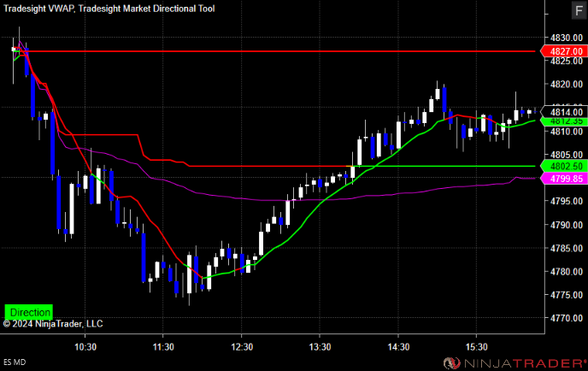
Task: Click the green 4802.50 price marker
Action: pyautogui.click(x=563, y=166)
